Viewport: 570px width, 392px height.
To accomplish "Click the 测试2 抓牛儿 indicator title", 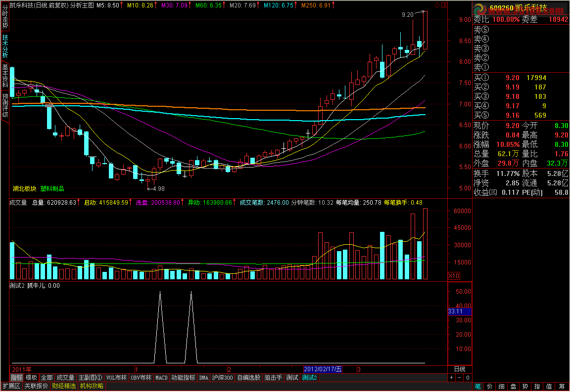I will (34, 286).
